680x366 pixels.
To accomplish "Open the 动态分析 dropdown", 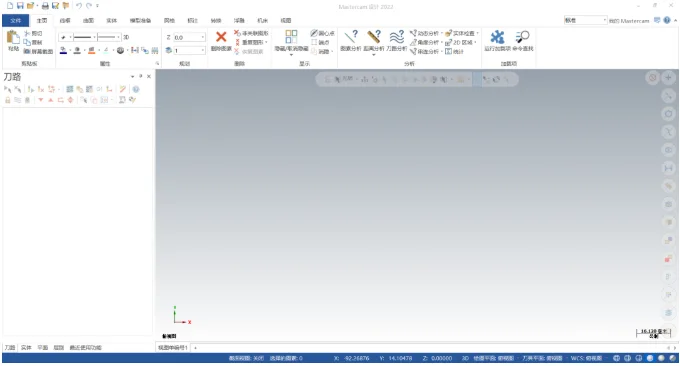I will (x=442, y=33).
